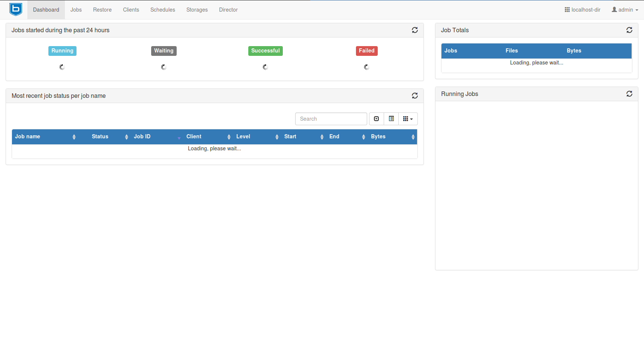Click the Failed jobs badge

coord(366,51)
